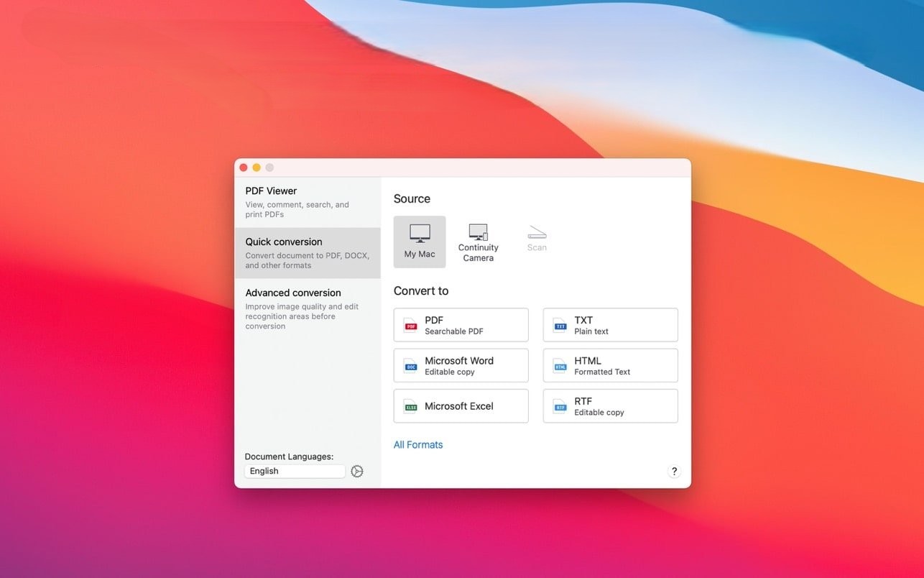Open the All Formats link
924x578 pixels.
(418, 445)
